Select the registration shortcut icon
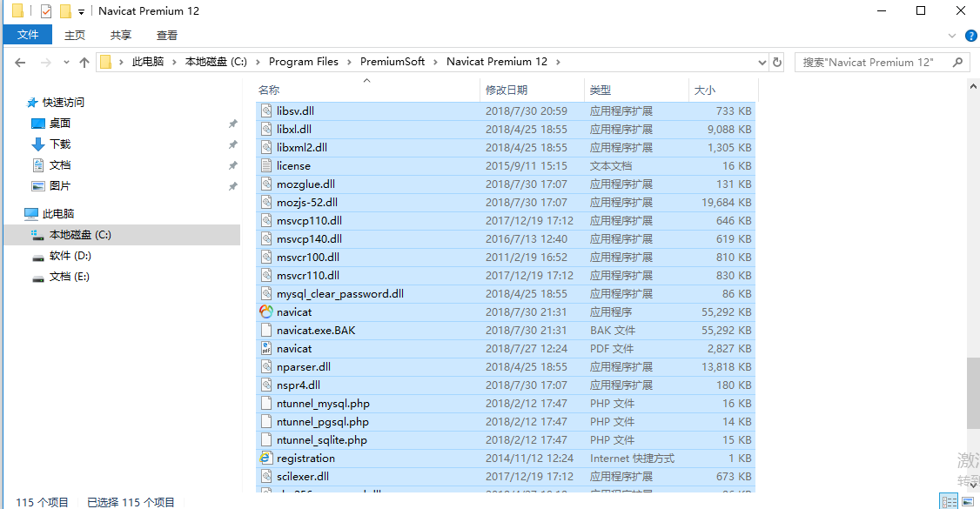This screenshot has height=509, width=980. (266, 458)
